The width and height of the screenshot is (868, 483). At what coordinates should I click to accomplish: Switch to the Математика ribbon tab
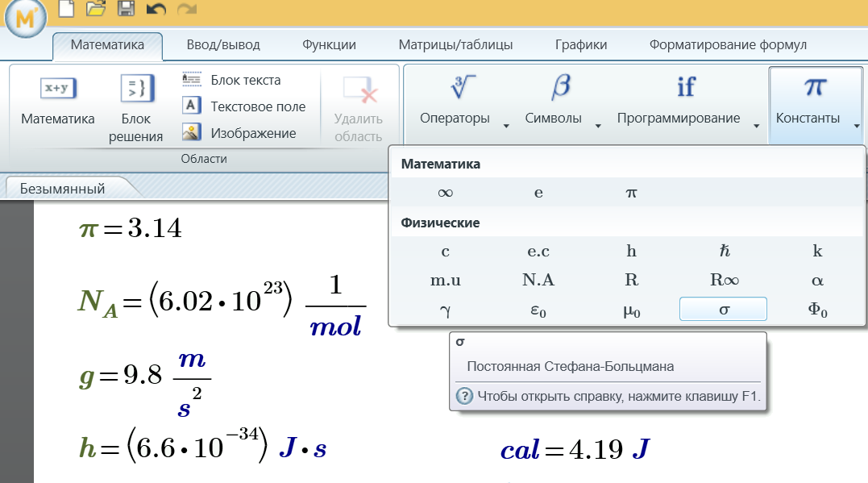click(107, 45)
